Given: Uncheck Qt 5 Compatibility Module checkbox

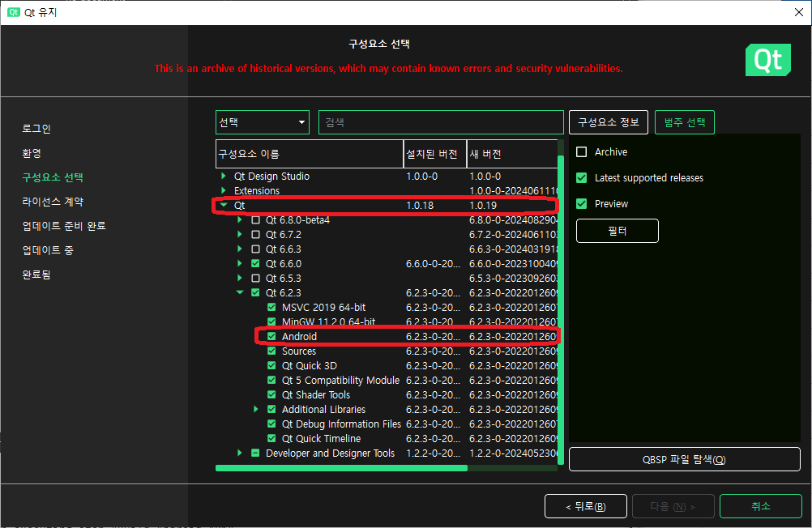Looking at the screenshot, I should pyautogui.click(x=271, y=380).
